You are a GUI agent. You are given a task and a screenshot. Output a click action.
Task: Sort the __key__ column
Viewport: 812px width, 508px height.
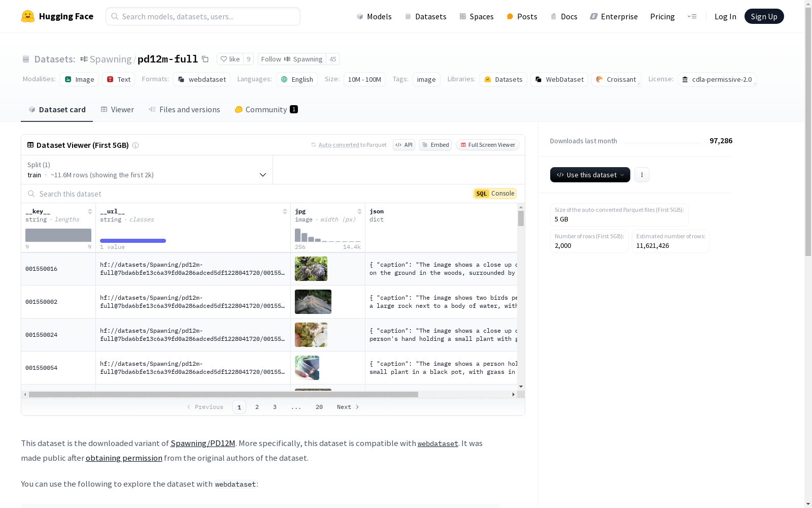[x=90, y=211]
